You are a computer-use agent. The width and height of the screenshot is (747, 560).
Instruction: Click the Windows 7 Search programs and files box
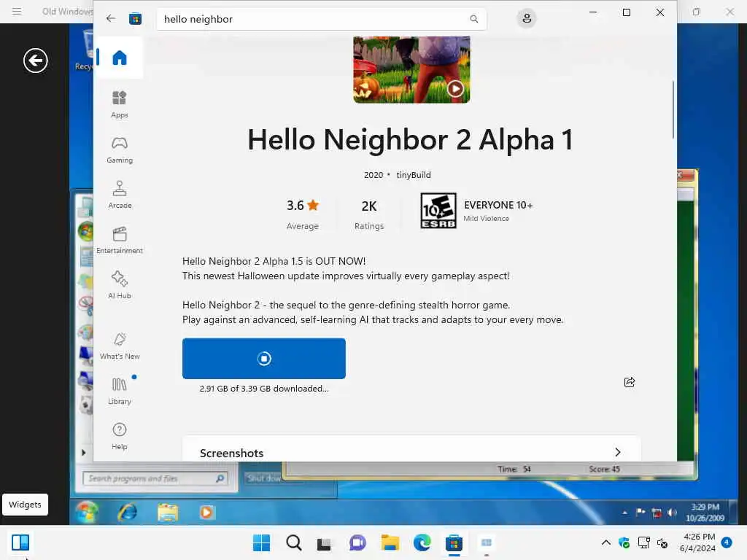[155, 478]
